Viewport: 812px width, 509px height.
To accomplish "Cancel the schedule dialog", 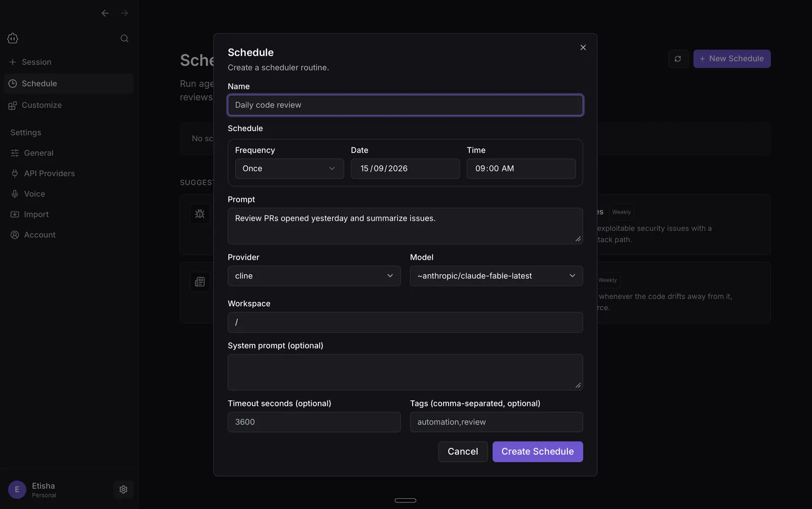I will (x=463, y=452).
